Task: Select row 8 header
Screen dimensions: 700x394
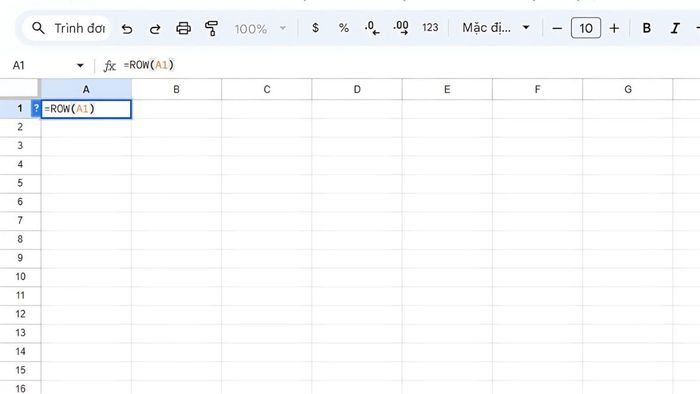Action: point(20,240)
